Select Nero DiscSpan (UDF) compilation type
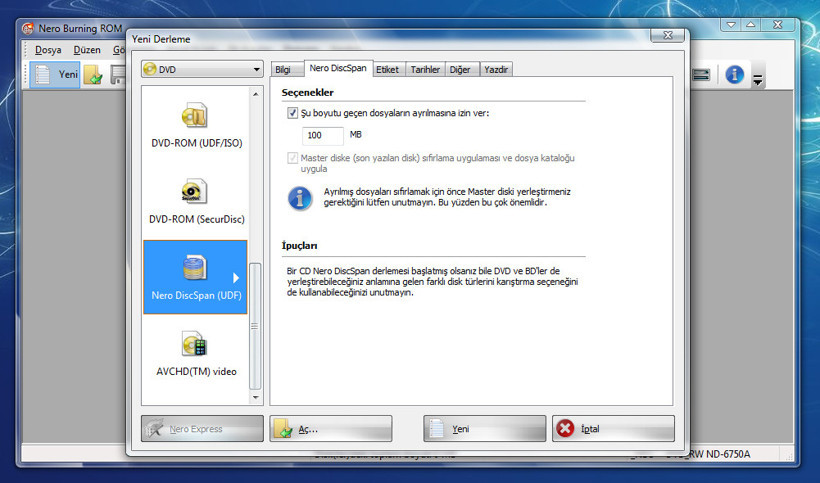820x483 pixels. pyautogui.click(x=195, y=277)
